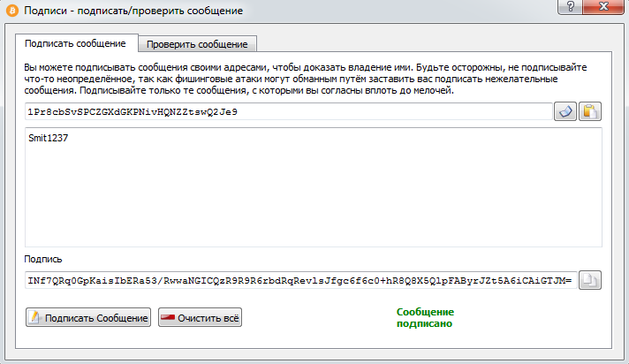Click the Smit1237 text in message box
Screen dimensions: 629x364
pyautogui.click(x=49, y=139)
